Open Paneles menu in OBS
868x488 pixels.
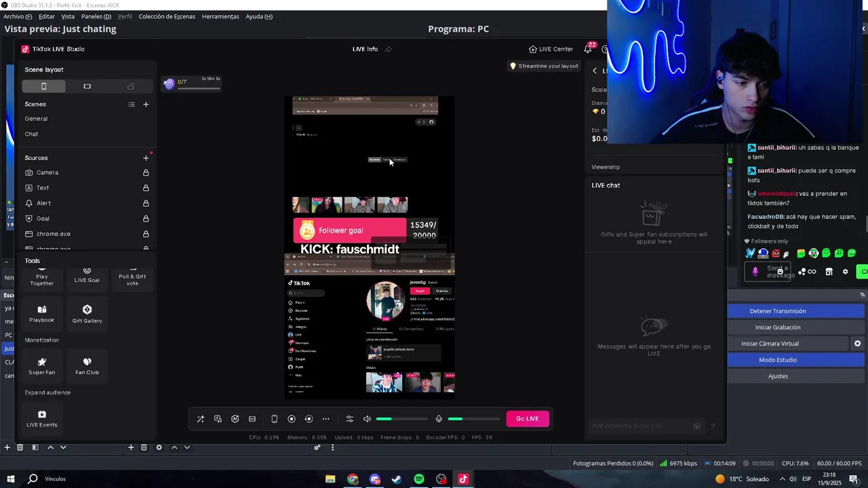[x=96, y=16]
